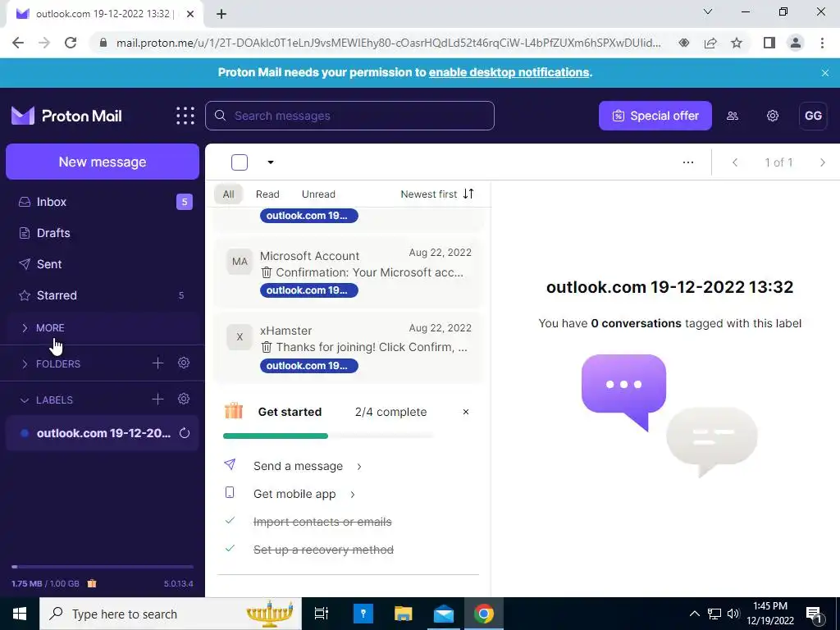Screen dimensions: 840x630
Task: Expand Send a message step arrow
Action: (359, 467)
